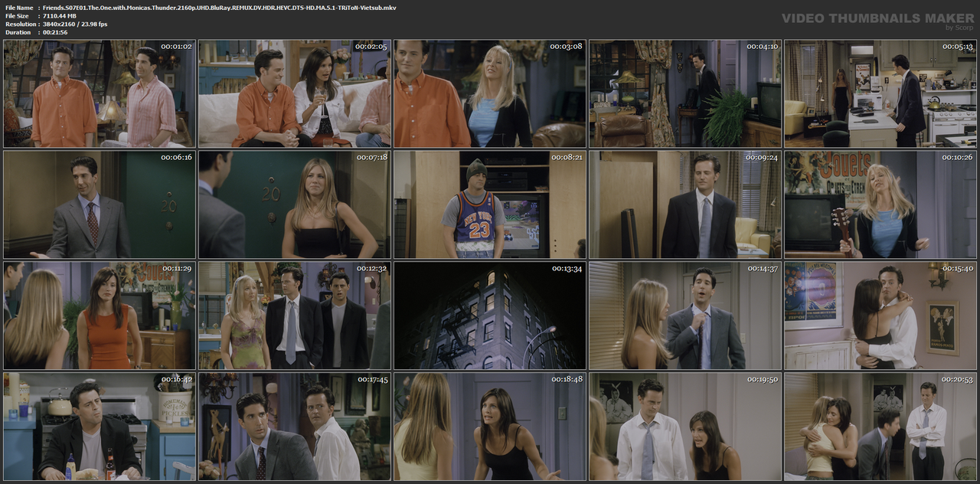
Task: Select the thumbnail stamped 00:11:29
Action: (x=100, y=316)
